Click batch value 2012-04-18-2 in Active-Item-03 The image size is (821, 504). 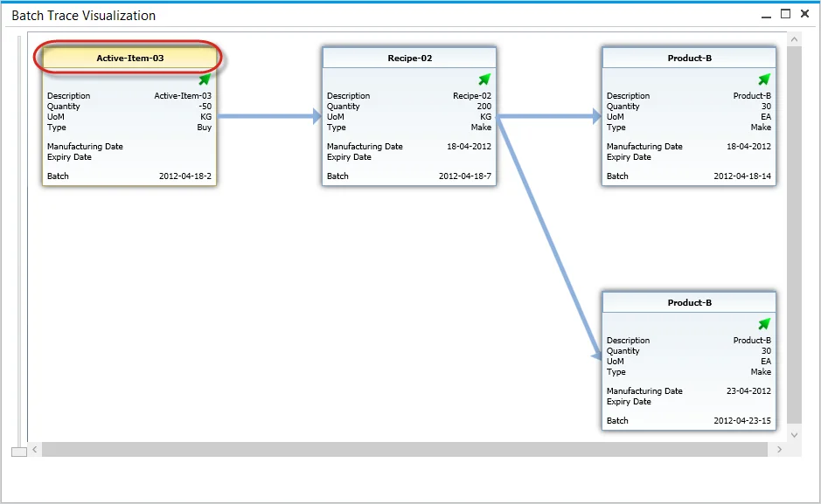(184, 176)
